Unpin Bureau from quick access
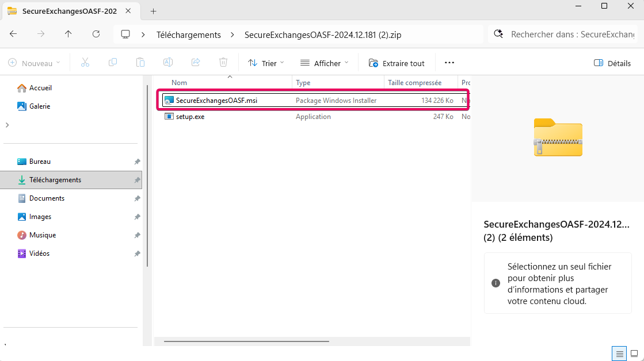The height and width of the screenshot is (361, 644). click(137, 162)
